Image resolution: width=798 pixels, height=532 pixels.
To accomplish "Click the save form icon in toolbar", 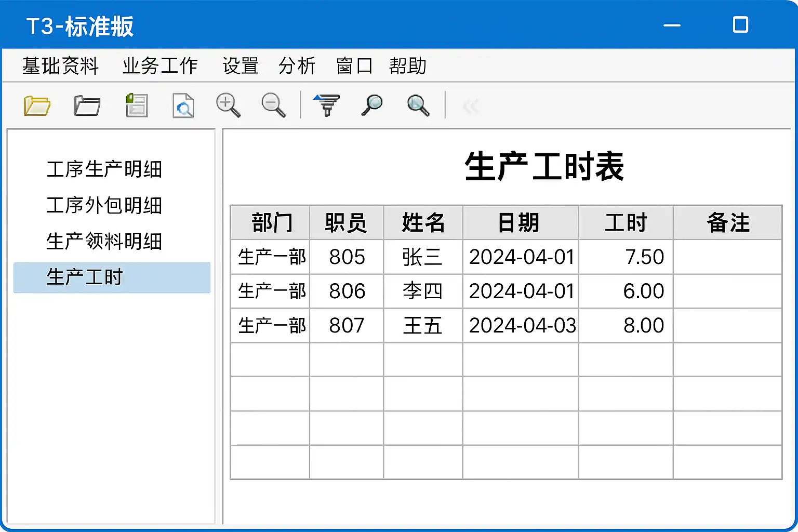I will point(137,105).
